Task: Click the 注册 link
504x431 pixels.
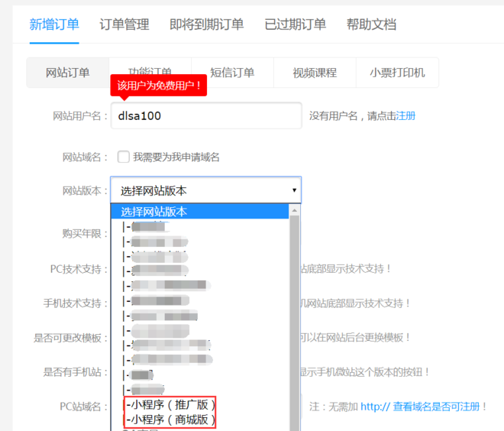Action: pos(405,116)
